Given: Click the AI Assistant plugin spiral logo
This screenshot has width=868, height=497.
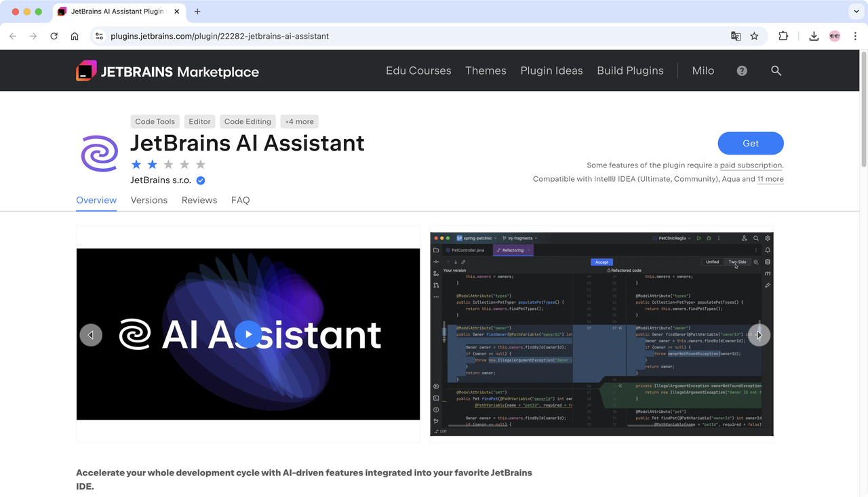Looking at the screenshot, I should tap(100, 153).
